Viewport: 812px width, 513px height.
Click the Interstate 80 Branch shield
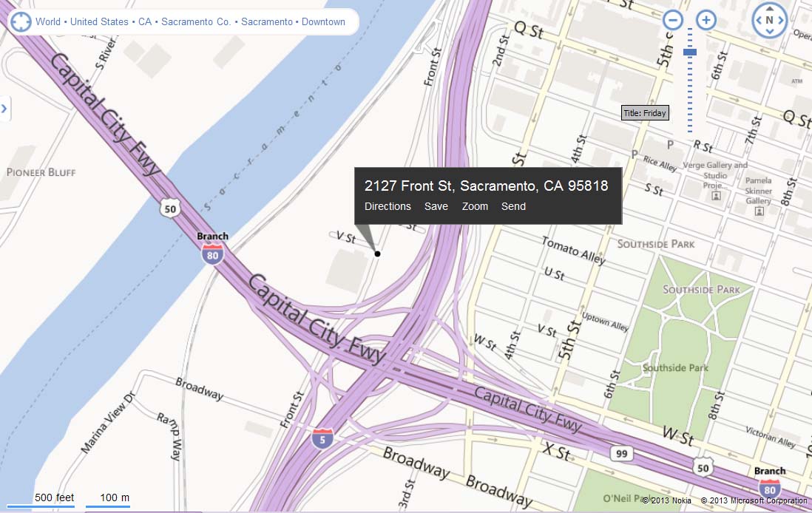(212, 254)
